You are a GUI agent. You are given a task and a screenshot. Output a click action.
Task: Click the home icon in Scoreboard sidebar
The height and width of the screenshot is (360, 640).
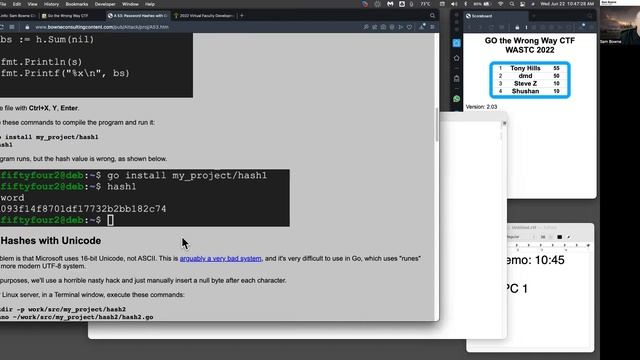coord(456,58)
